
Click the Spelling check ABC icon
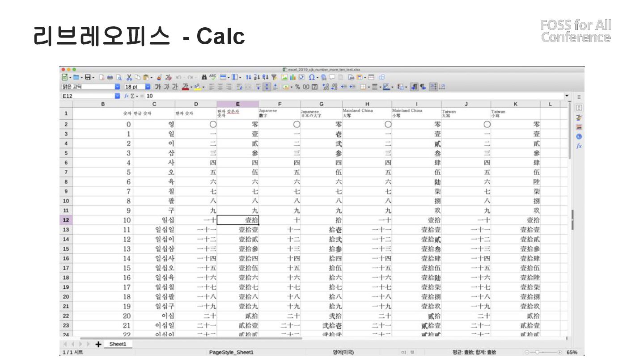pos(212,77)
